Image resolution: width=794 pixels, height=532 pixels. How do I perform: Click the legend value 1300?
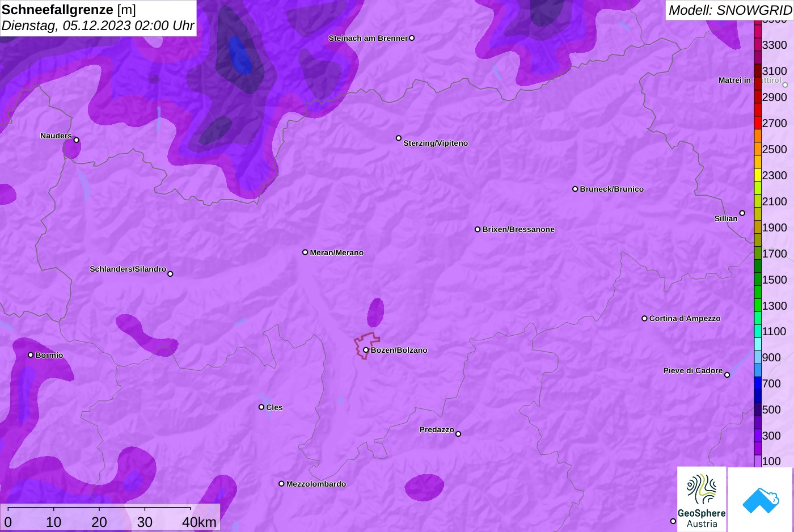coord(774,306)
